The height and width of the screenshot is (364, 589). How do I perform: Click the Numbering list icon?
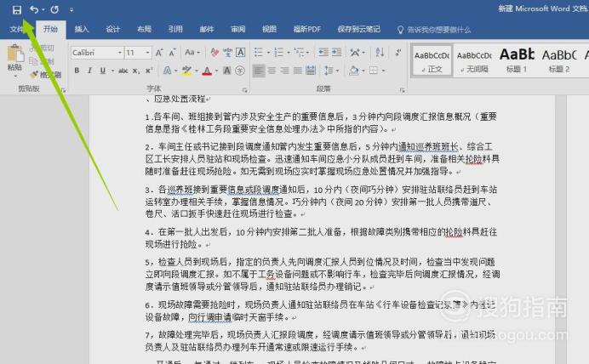(278, 53)
